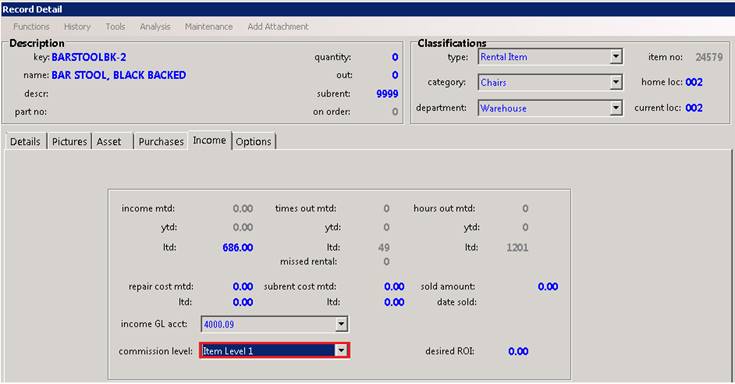Click Add Attachment in the menu bar
The width and height of the screenshot is (735, 384).
[278, 27]
